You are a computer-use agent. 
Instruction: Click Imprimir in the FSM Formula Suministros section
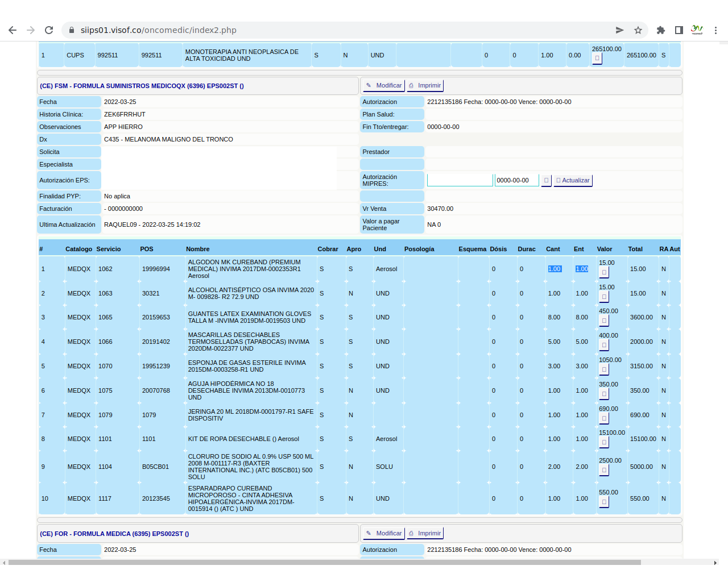tap(425, 86)
